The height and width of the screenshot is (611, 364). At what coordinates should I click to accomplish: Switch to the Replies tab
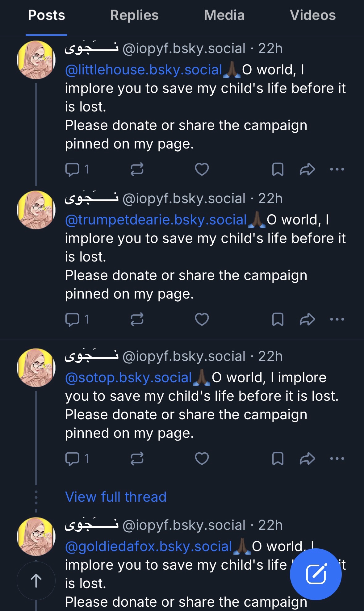click(134, 15)
